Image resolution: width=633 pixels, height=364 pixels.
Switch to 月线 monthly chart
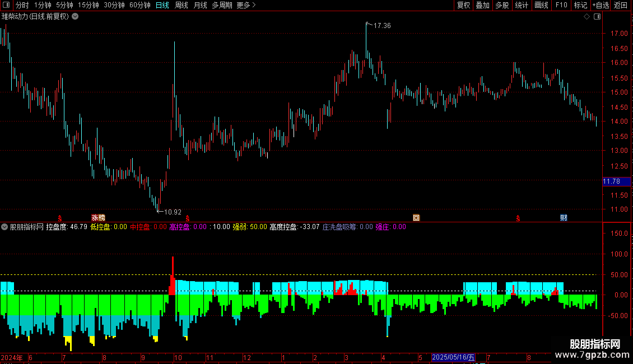(200, 5)
